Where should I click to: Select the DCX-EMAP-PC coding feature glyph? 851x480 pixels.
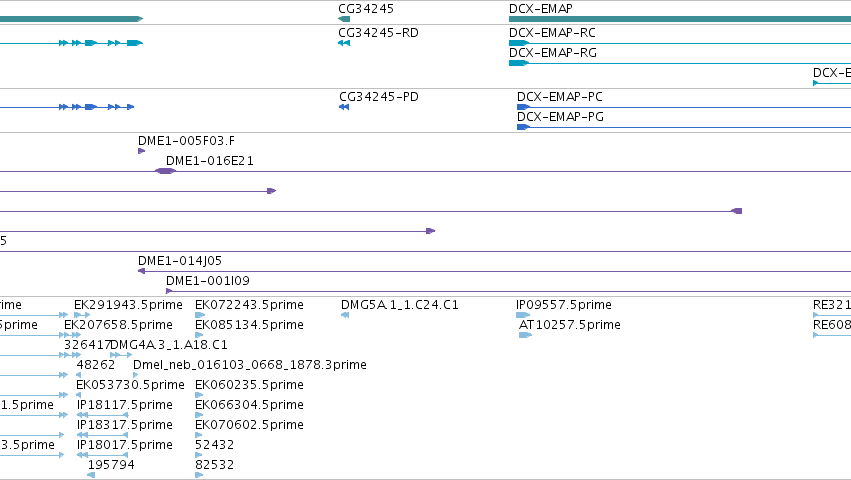click(523, 107)
